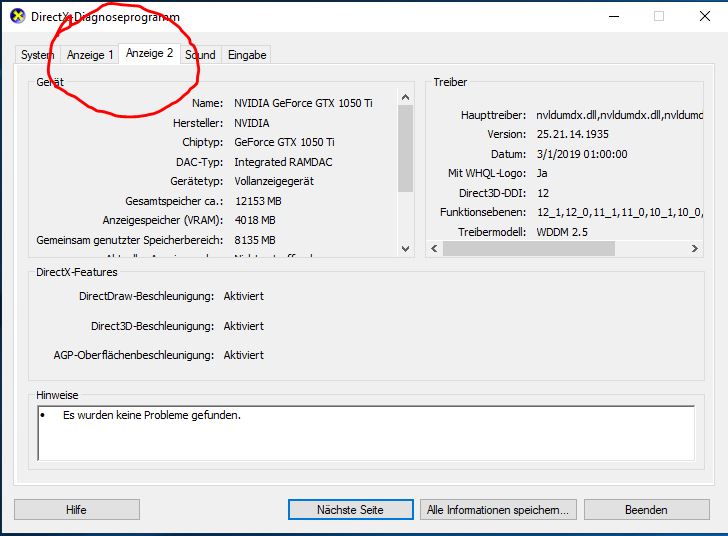Switch to the Sound tab
Image resolution: width=728 pixels, height=536 pixels.
click(x=201, y=55)
